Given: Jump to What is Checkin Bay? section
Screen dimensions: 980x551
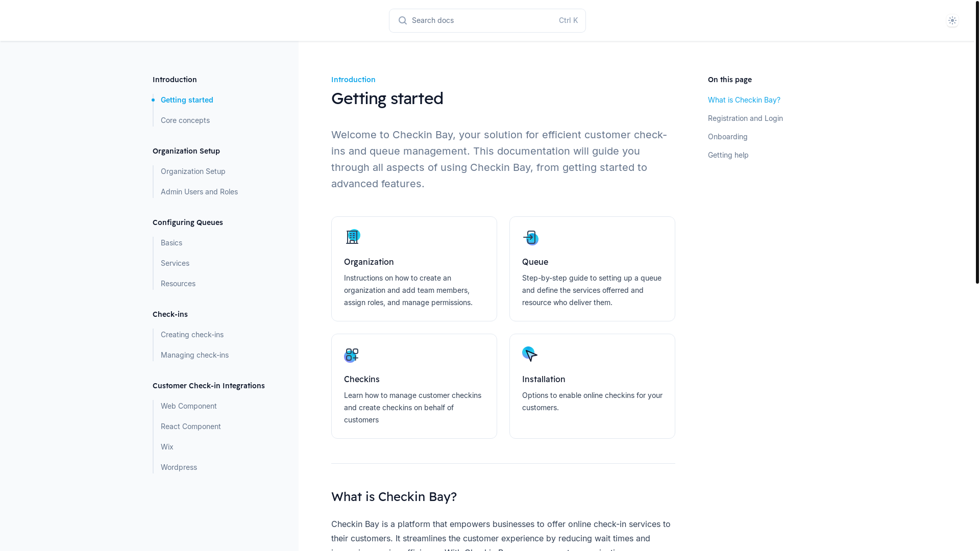Looking at the screenshot, I should coord(744,100).
